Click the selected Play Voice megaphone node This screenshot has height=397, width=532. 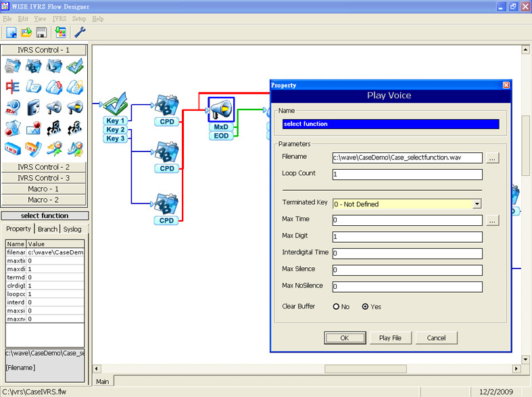(221, 110)
